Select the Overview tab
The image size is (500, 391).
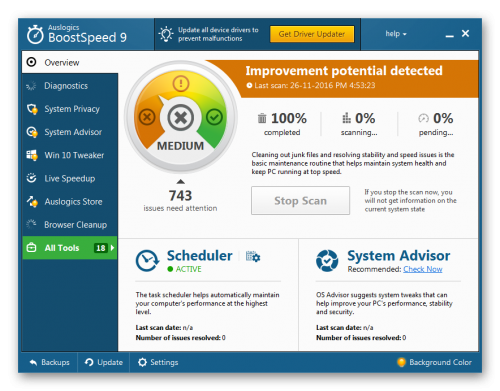click(x=70, y=62)
